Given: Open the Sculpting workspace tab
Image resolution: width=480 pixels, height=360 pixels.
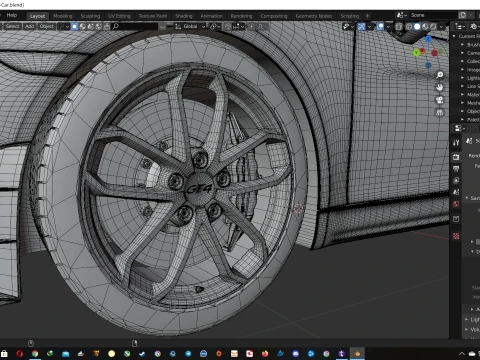Looking at the screenshot, I should (90, 16).
